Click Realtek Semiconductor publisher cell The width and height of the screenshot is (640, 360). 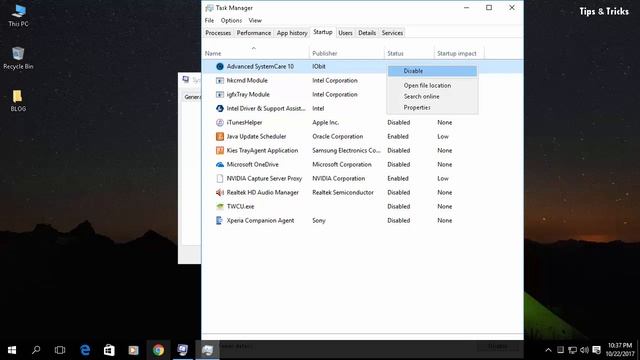pyautogui.click(x=343, y=192)
